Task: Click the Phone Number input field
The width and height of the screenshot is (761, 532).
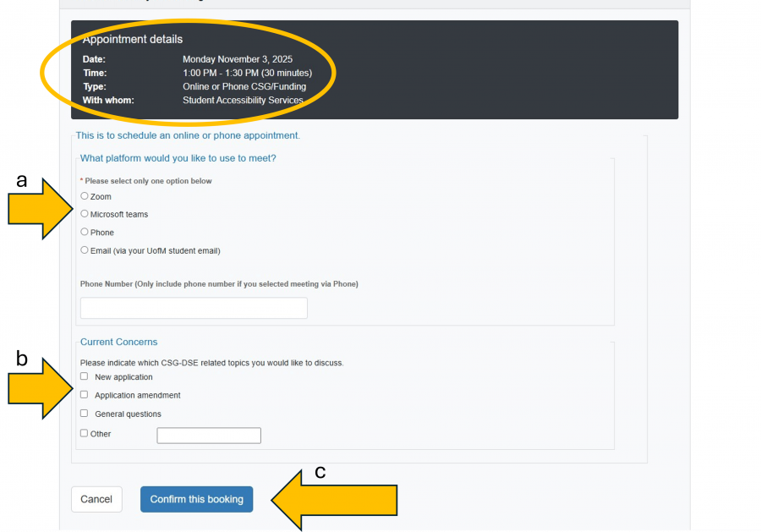Action: pyautogui.click(x=194, y=308)
